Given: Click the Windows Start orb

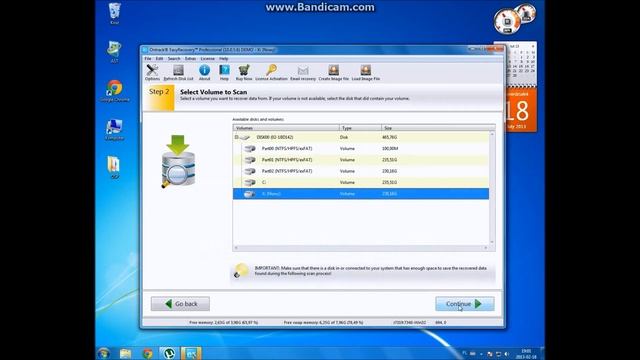Looking at the screenshot, I should [104, 353].
